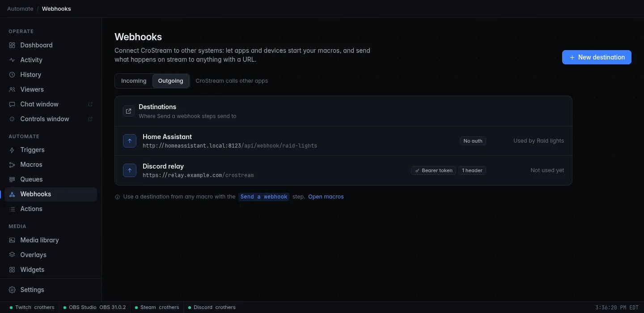Click the Bearer token badge

click(433, 170)
